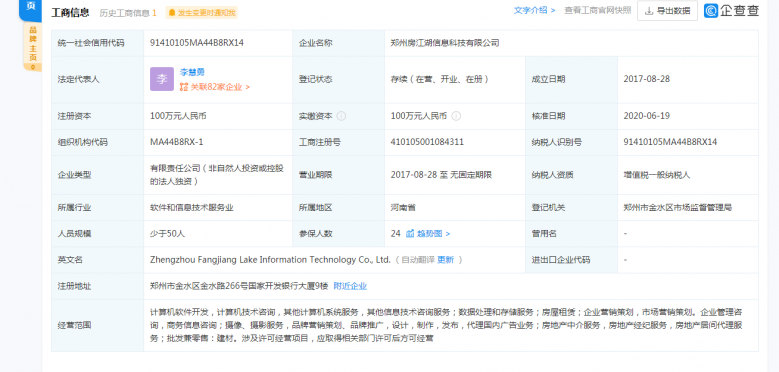Click approval date 2020-06-19
779x372 pixels.
(646, 116)
